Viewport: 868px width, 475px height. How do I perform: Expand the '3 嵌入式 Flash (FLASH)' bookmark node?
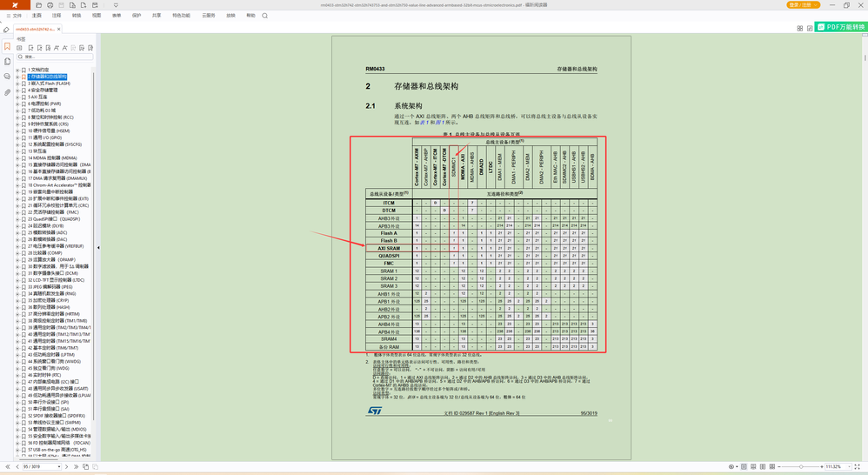pyautogui.click(x=17, y=84)
